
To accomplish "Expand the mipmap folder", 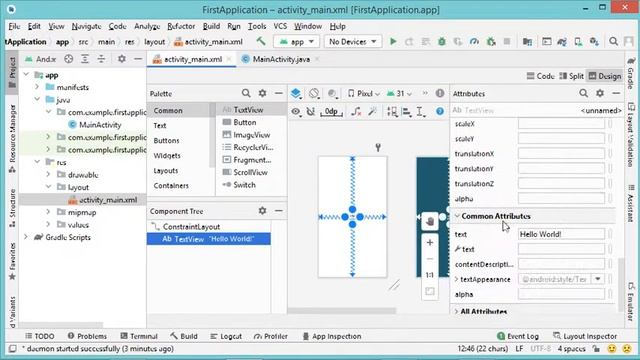I will [x=48, y=212].
